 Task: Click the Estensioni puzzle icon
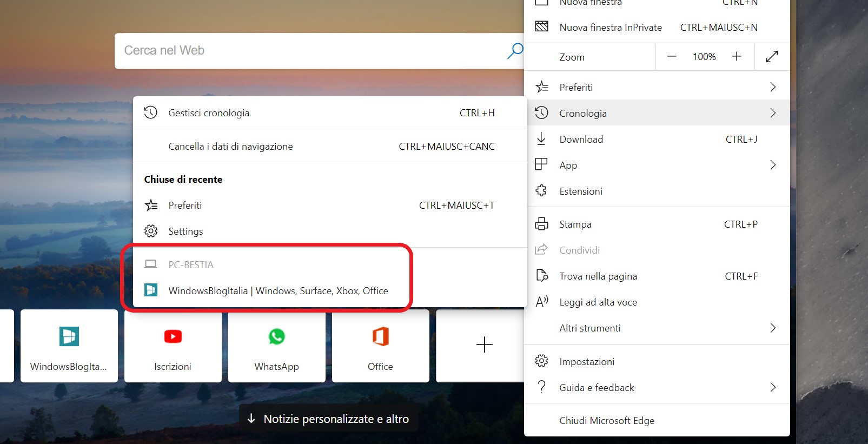[x=541, y=191]
